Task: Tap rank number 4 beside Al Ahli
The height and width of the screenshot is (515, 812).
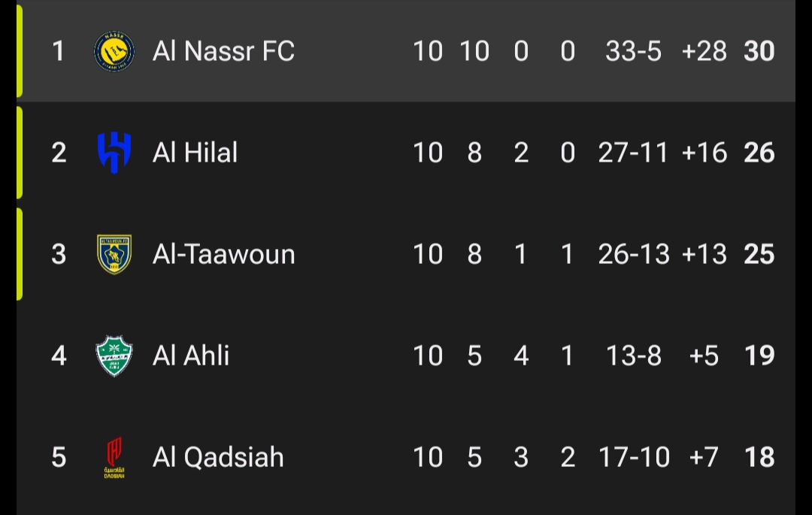Action: click(x=59, y=356)
